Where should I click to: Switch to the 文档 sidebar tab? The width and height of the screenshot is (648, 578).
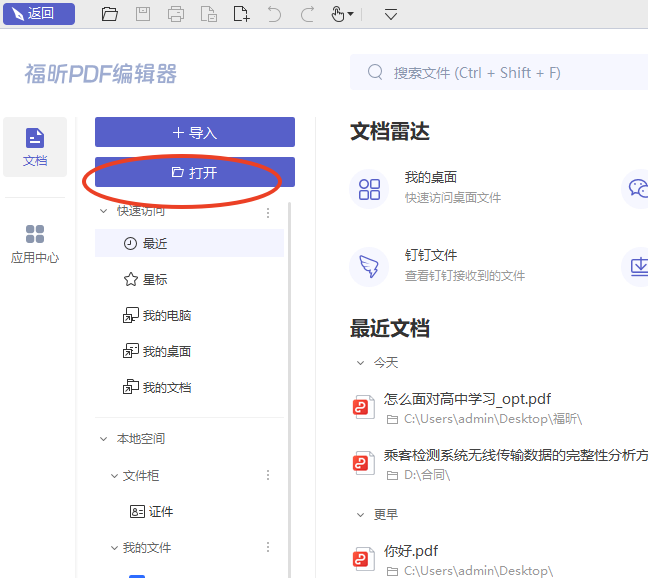[x=35, y=147]
